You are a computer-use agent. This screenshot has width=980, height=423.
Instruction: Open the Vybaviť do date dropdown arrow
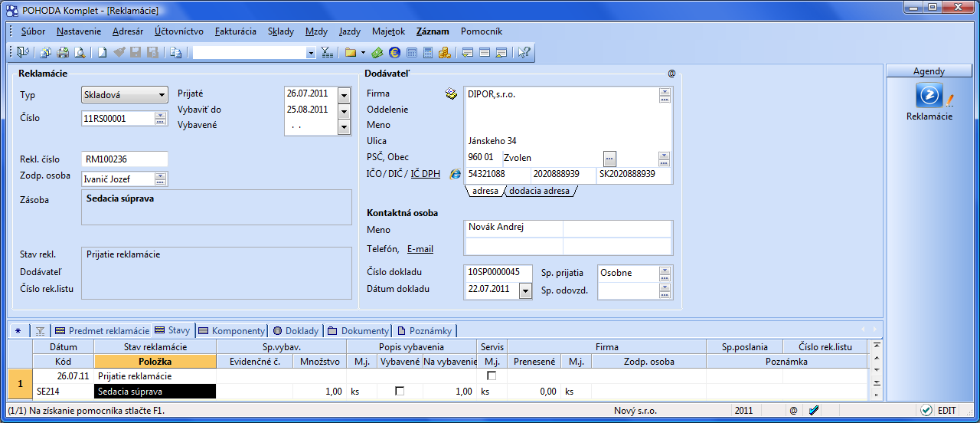click(x=344, y=110)
